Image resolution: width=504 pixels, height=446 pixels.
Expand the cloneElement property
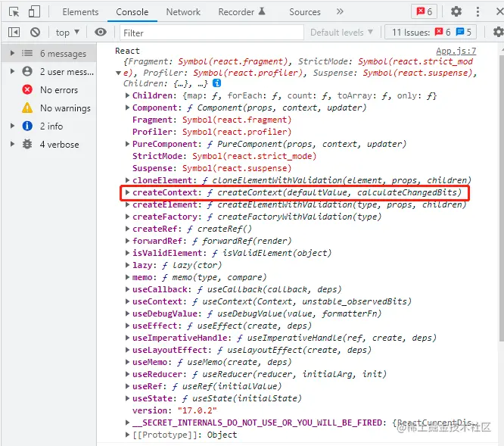click(127, 180)
